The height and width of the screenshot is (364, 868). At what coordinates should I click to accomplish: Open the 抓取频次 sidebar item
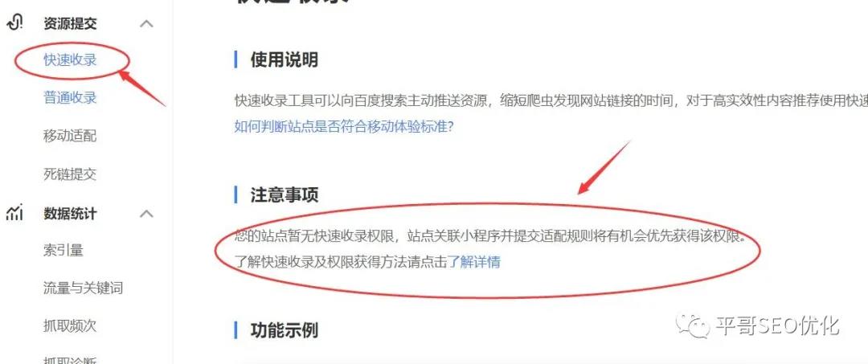tap(70, 325)
